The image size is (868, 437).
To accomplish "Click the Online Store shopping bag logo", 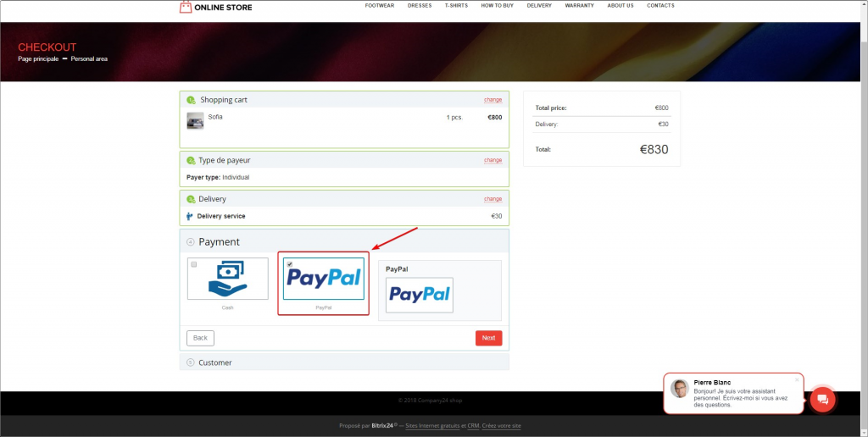I will coord(186,8).
